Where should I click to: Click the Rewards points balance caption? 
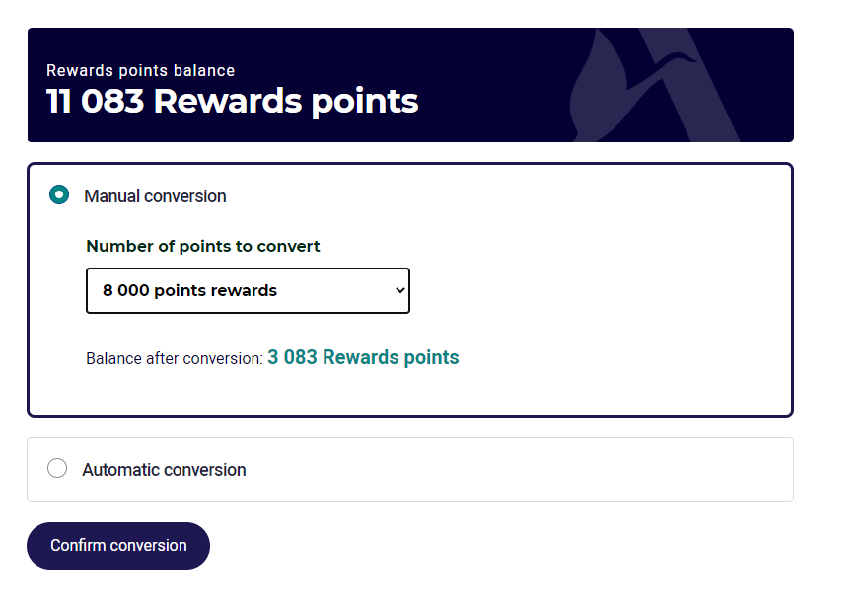pyautogui.click(x=141, y=70)
